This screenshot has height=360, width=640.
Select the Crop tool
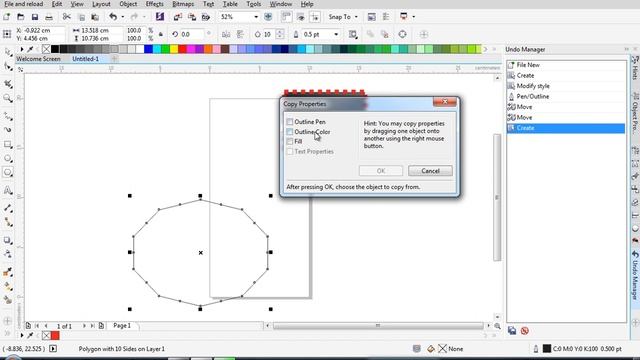tap(8, 84)
